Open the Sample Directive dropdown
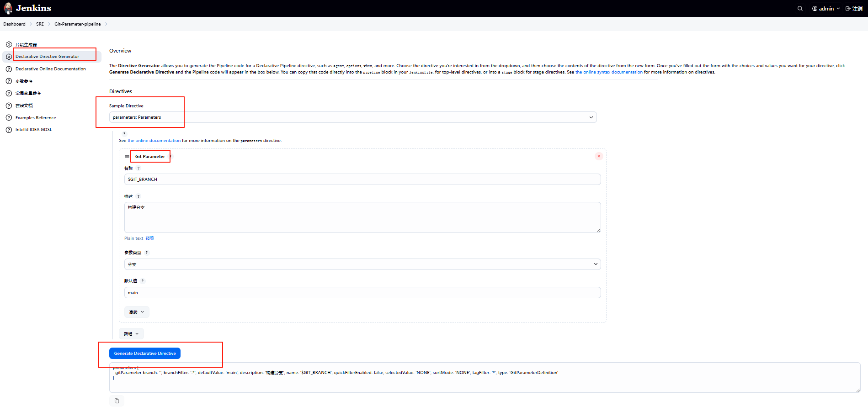The width and height of the screenshot is (868, 412). (x=353, y=117)
